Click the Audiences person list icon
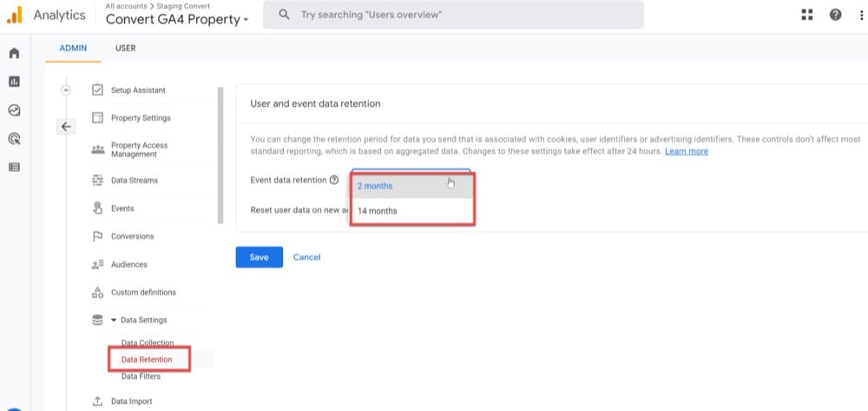This screenshot has height=411, width=868. pyautogui.click(x=97, y=265)
